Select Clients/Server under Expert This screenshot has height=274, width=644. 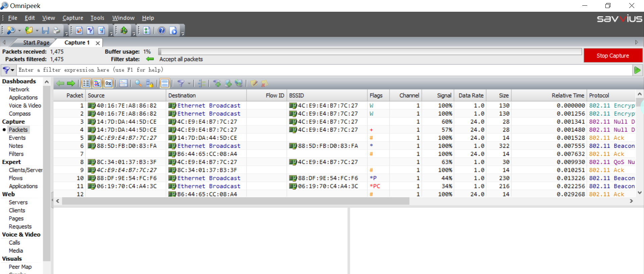point(26,170)
